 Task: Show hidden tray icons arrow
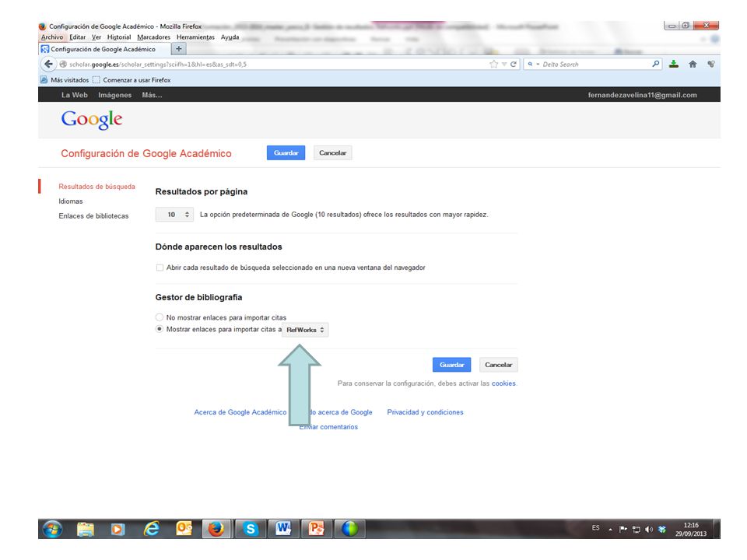coord(610,529)
